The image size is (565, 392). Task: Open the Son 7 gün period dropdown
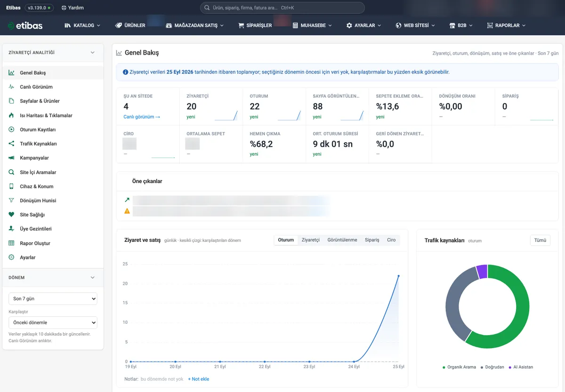(53, 299)
